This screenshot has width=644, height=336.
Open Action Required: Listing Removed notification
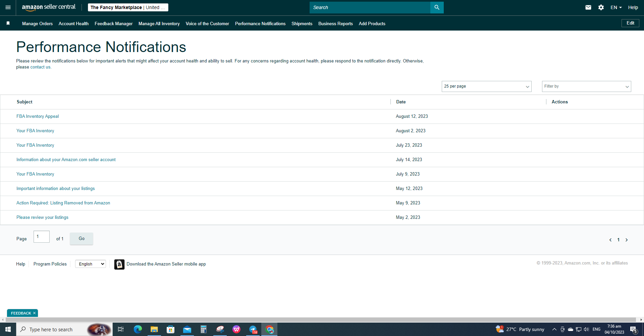coord(63,203)
